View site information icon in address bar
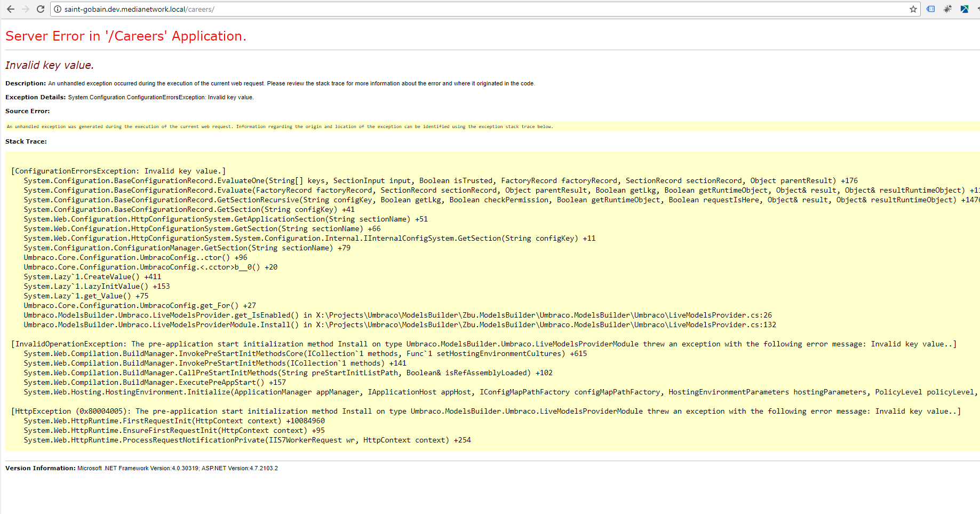Screen dimensions: 980x514 click(58, 9)
